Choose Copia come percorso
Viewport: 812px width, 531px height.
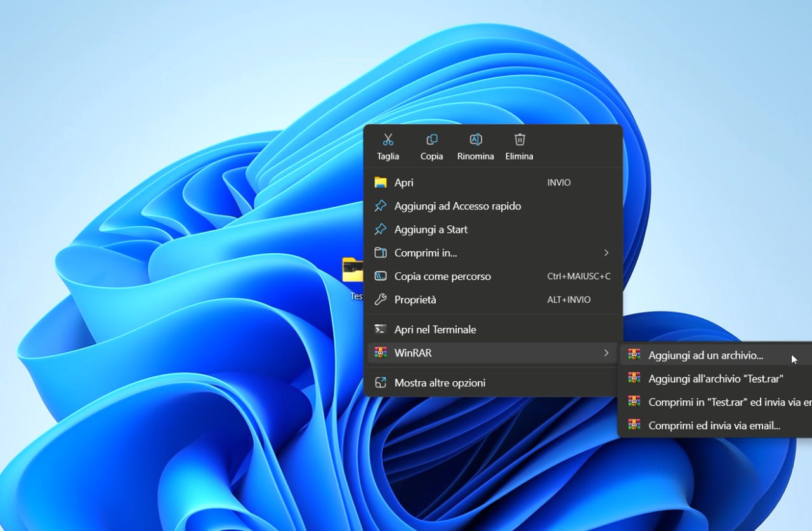442,277
